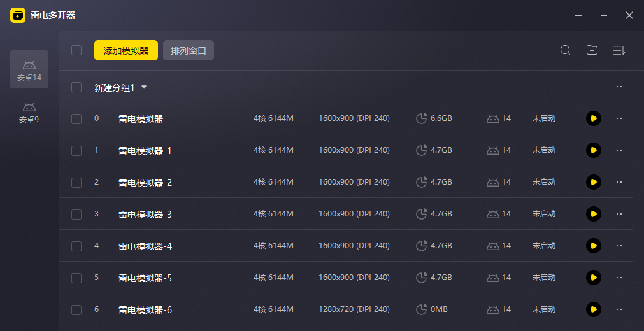This screenshot has height=331, width=644.
Task: Collapse the 新建分组1 group arrow
Action: coord(144,87)
